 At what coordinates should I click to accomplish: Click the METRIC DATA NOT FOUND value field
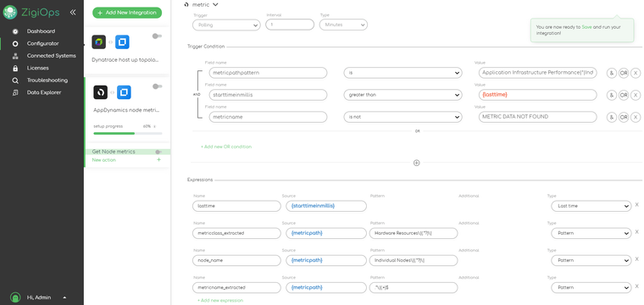click(537, 117)
